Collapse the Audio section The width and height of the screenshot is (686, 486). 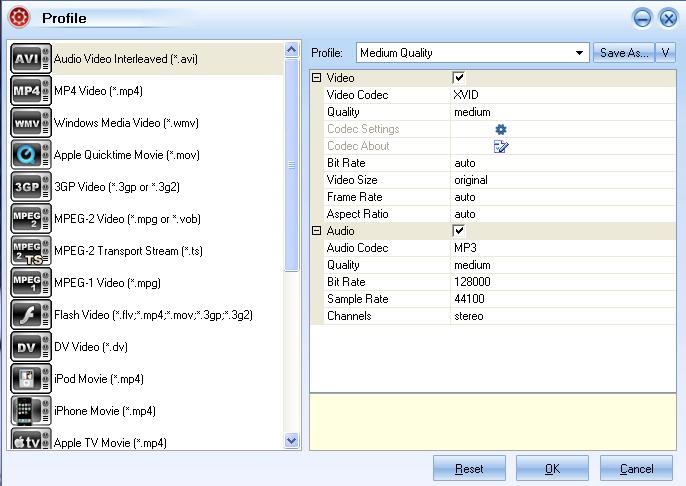pos(316,231)
